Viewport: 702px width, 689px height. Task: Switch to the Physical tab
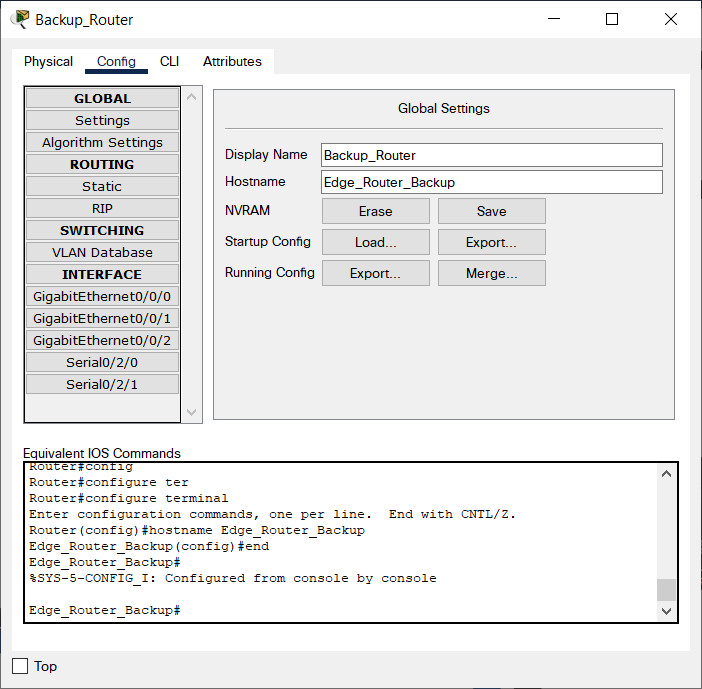pyautogui.click(x=48, y=61)
